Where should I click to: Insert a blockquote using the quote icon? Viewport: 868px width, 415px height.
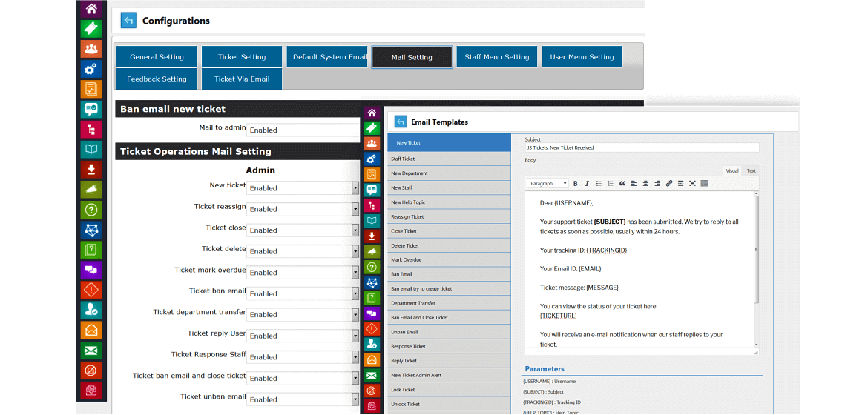point(622,183)
